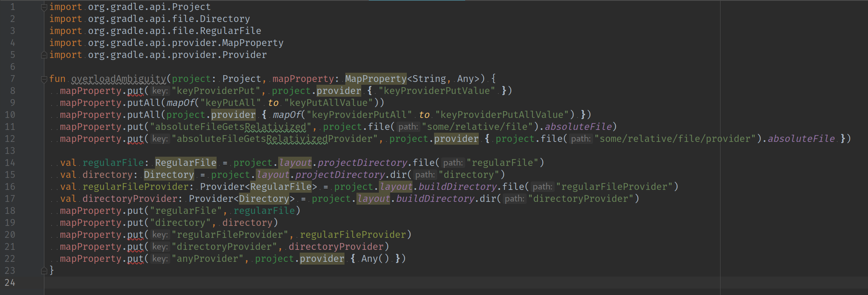Click the "keyPutAll" string on line 9
The image size is (868, 295).
231,103
